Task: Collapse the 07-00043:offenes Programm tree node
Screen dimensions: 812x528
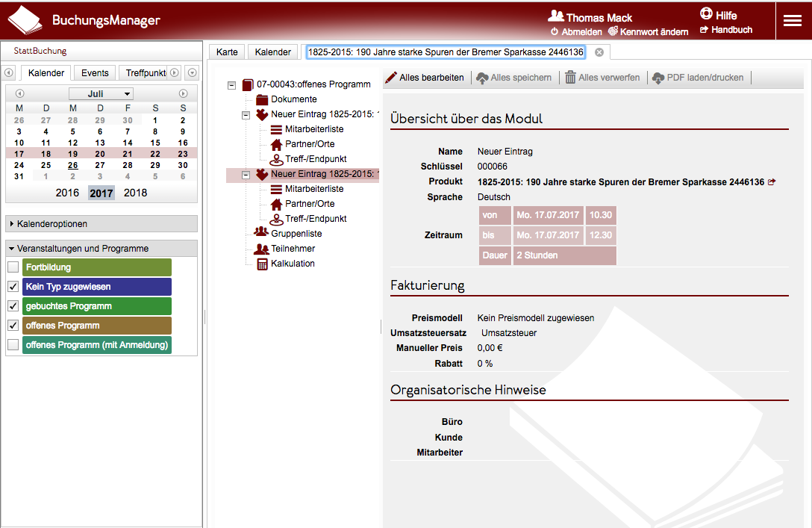Action: click(232, 85)
